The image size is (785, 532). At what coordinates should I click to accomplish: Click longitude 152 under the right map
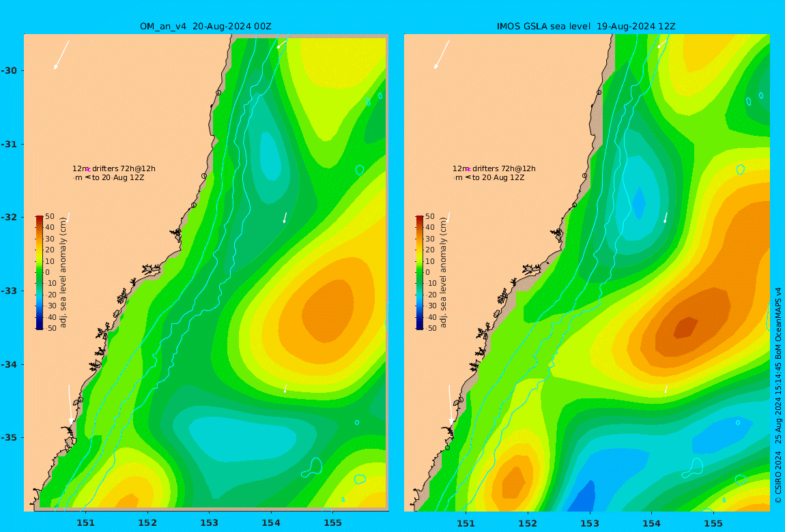tap(528, 523)
